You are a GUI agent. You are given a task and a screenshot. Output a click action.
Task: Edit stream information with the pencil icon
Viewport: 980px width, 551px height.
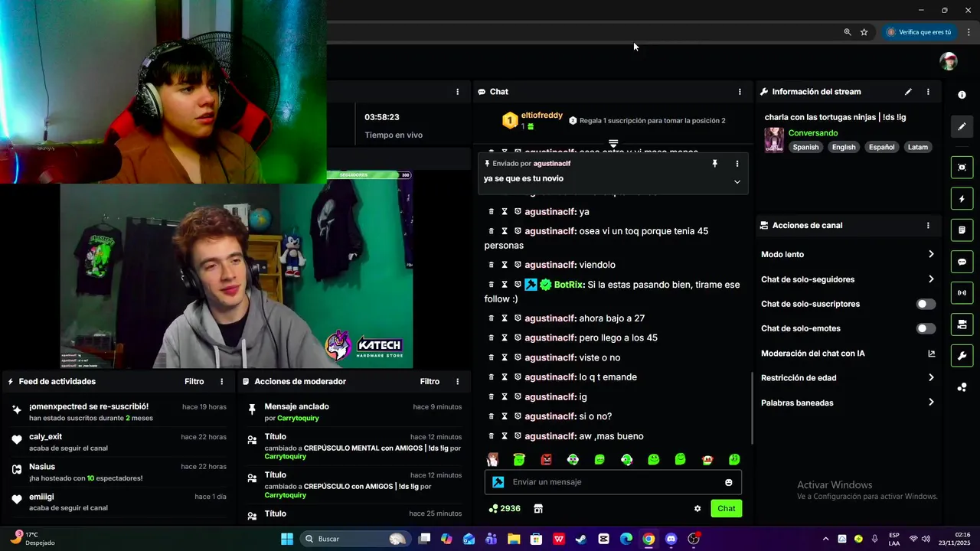pyautogui.click(x=908, y=92)
